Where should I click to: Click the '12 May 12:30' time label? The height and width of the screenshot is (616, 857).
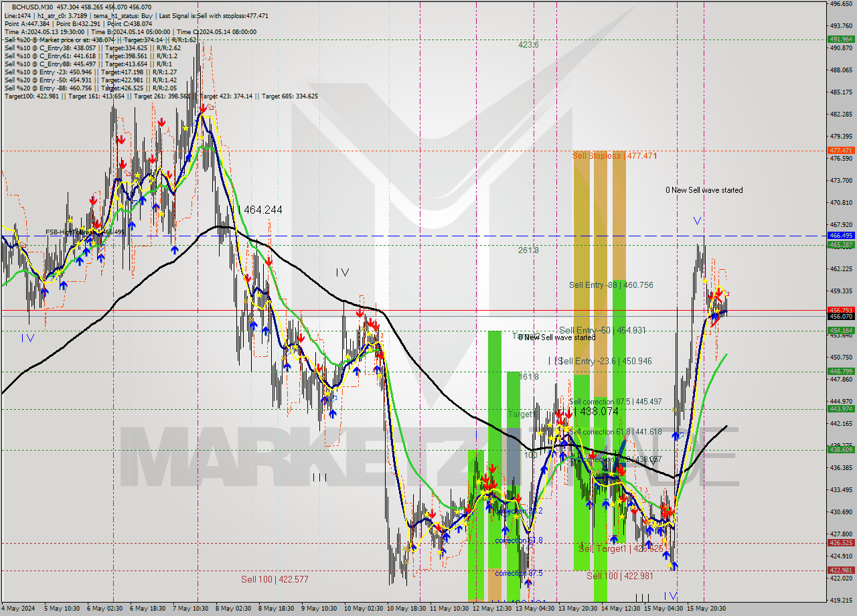click(x=493, y=609)
